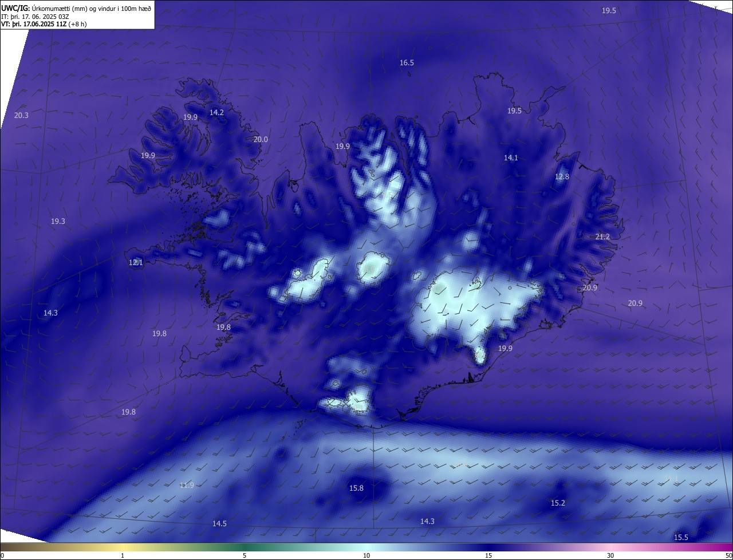Image resolution: width=733 pixels, height=560 pixels.
Task: Click the 10 label on the color scale
Action: (x=366, y=556)
